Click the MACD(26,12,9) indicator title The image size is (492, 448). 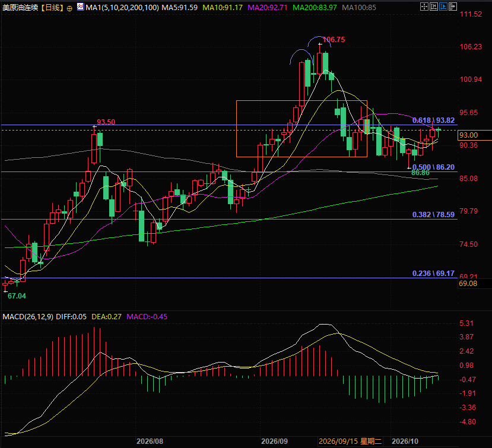point(28,317)
